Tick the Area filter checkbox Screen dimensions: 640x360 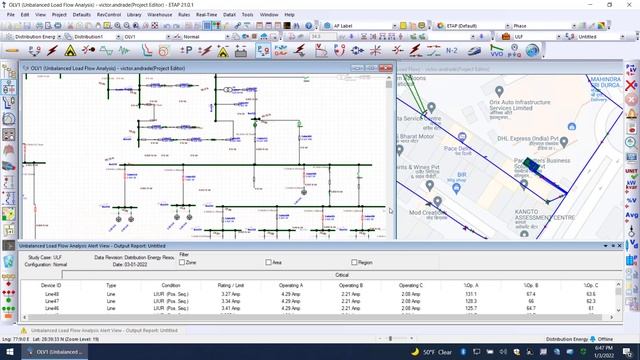pyautogui.click(x=268, y=262)
